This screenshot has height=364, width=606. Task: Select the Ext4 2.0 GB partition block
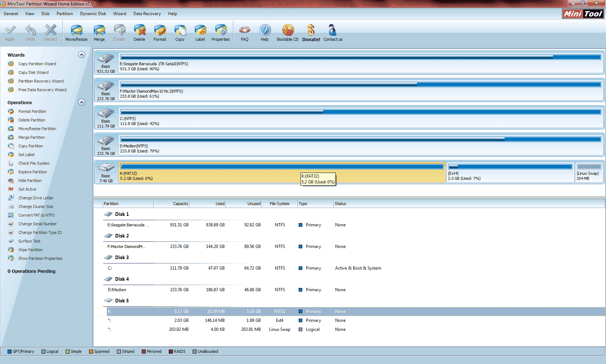click(x=510, y=172)
